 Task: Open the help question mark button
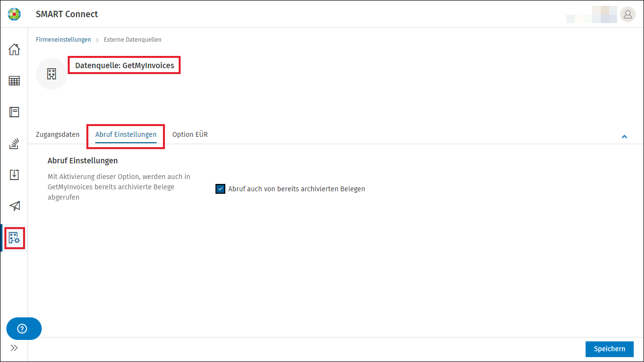tap(24, 329)
